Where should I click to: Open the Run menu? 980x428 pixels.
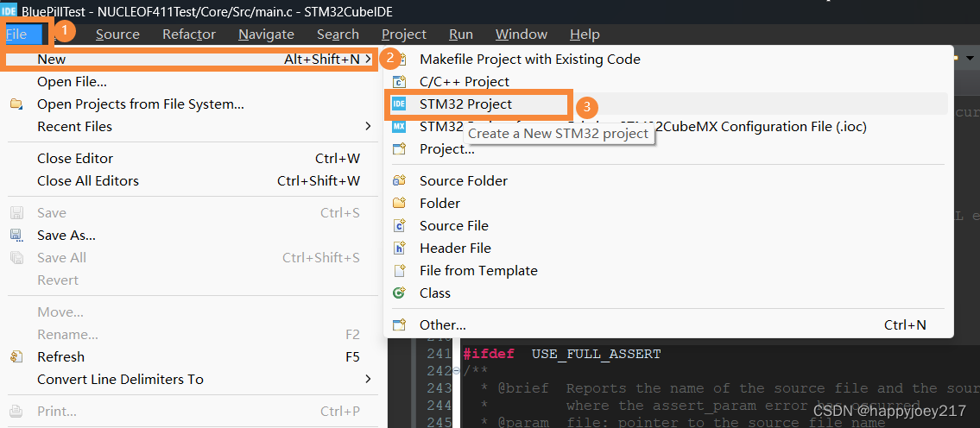(460, 35)
